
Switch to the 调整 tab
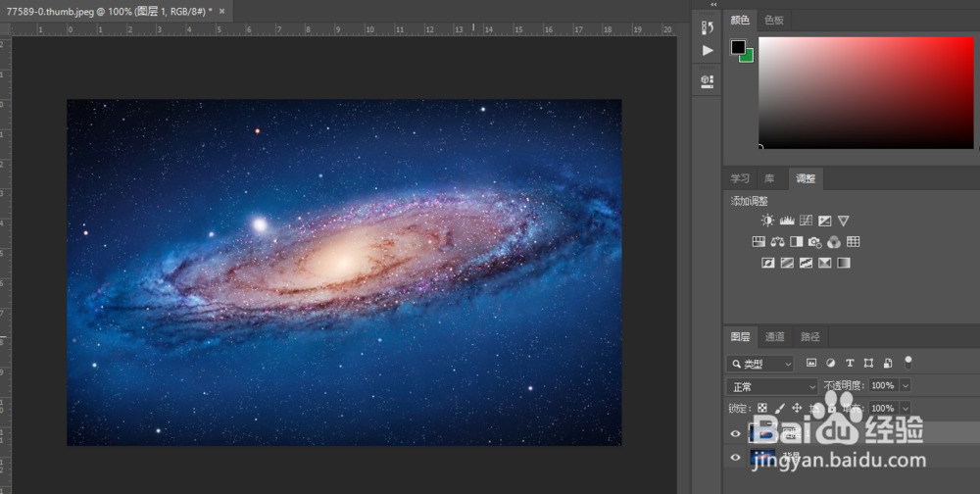click(x=806, y=178)
